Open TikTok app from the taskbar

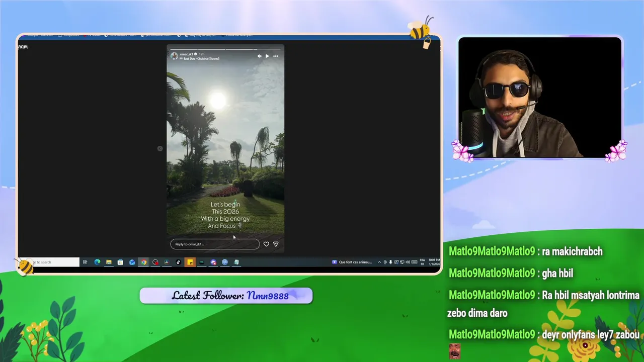click(x=178, y=262)
